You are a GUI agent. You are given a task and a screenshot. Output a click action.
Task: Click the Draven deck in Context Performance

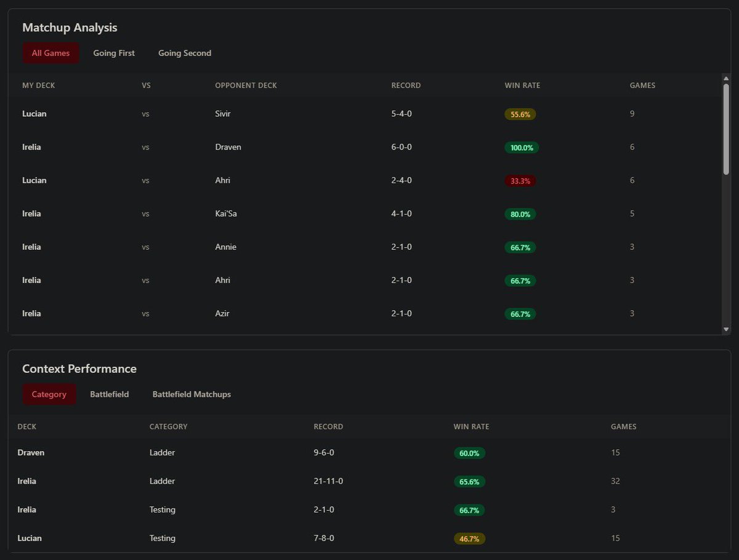coord(31,452)
